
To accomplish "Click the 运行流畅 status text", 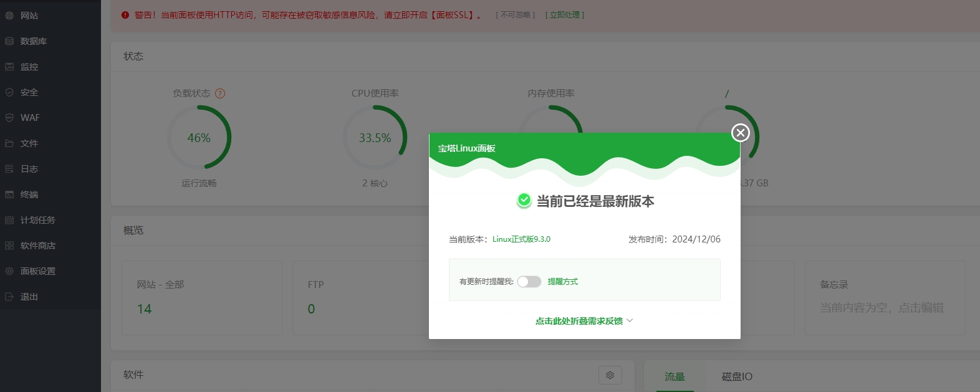I will (x=199, y=183).
